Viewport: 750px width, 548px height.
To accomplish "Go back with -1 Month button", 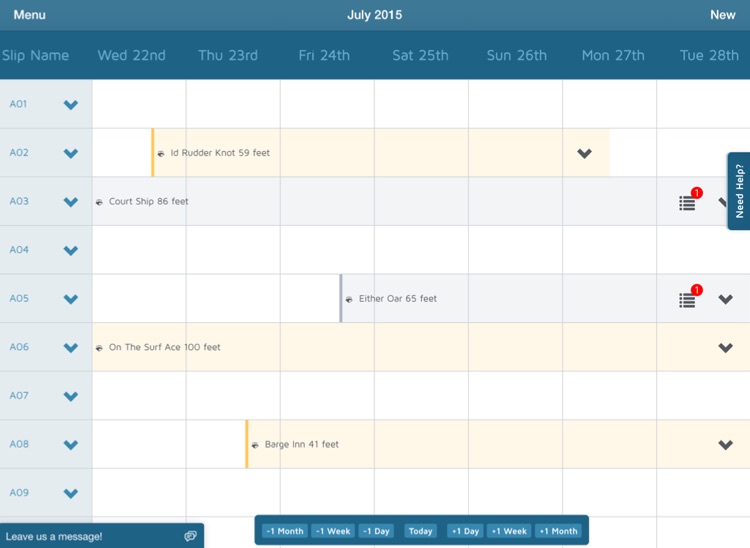I will (284, 531).
